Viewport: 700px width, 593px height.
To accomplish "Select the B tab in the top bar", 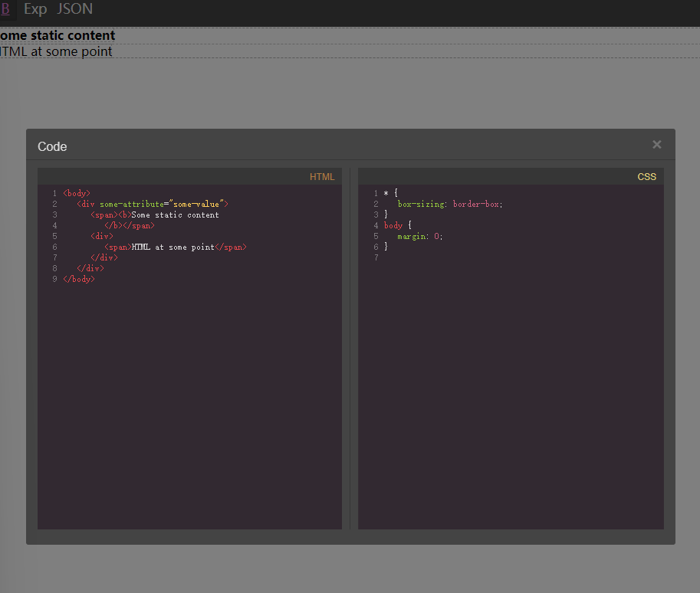I will coord(5,8).
